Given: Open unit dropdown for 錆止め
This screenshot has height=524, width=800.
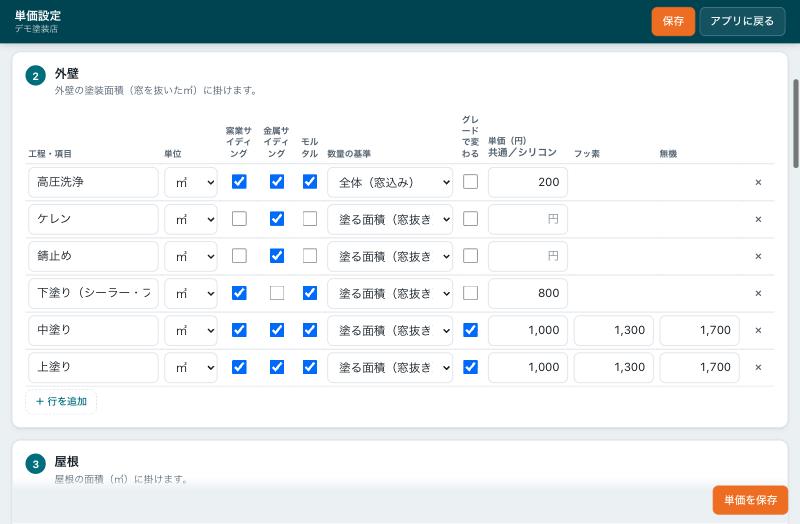Looking at the screenshot, I should point(191,256).
